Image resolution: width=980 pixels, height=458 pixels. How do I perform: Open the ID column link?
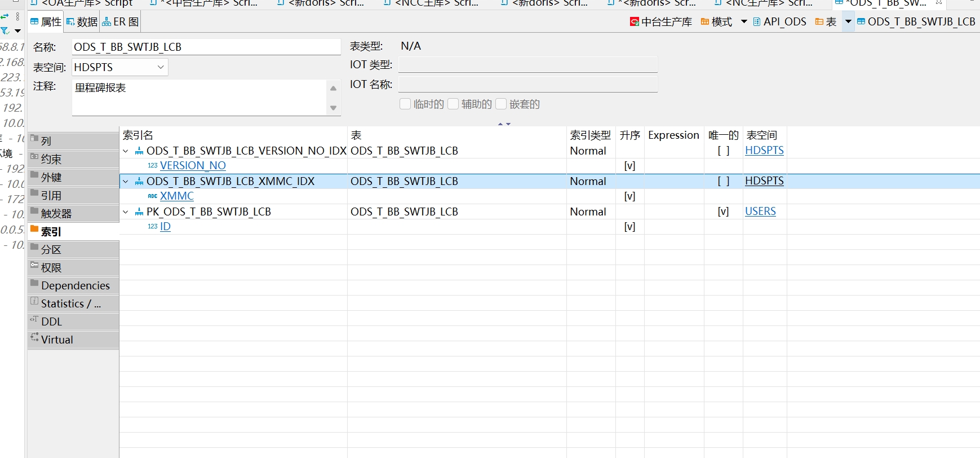click(165, 227)
